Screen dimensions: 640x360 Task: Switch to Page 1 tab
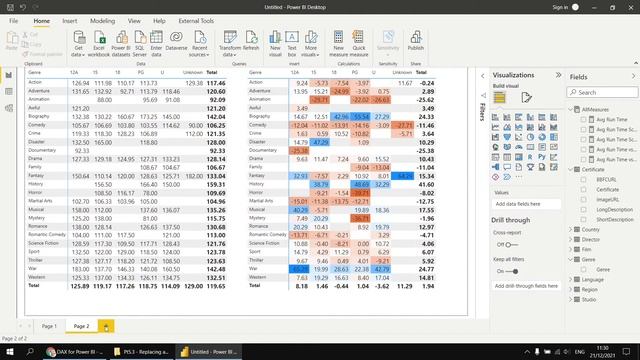click(49, 326)
